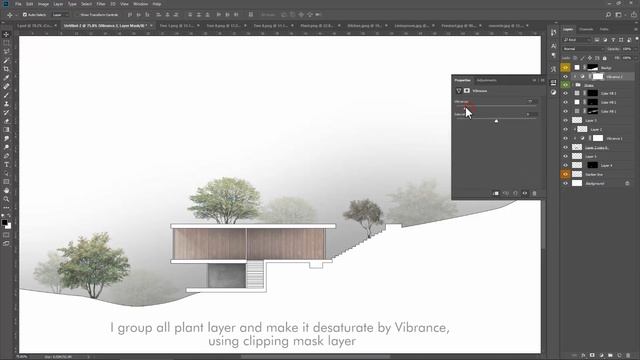The width and height of the screenshot is (640, 360).
Task: Click the create new group folder icon in Layers
Action: [610, 356]
